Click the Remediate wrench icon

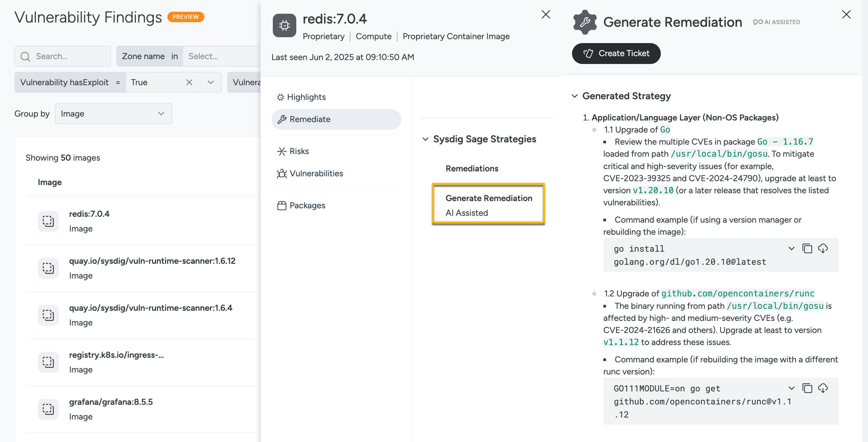tap(282, 119)
